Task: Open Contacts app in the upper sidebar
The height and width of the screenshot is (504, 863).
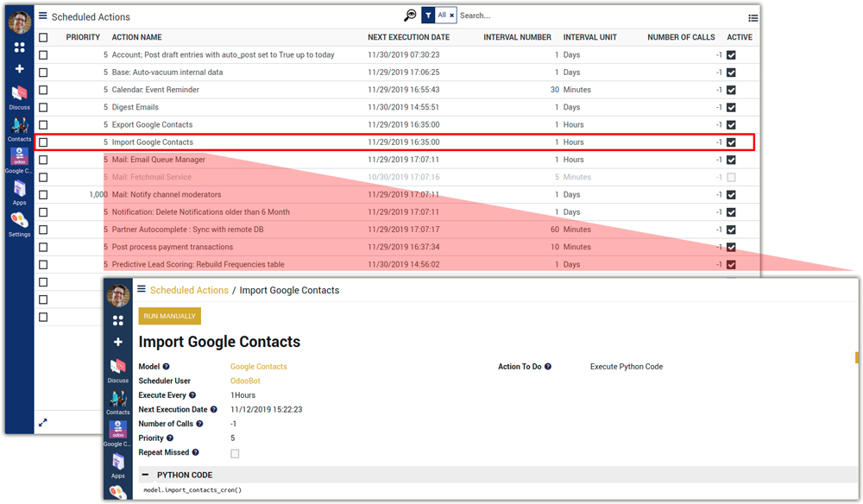Action: pos(19,128)
